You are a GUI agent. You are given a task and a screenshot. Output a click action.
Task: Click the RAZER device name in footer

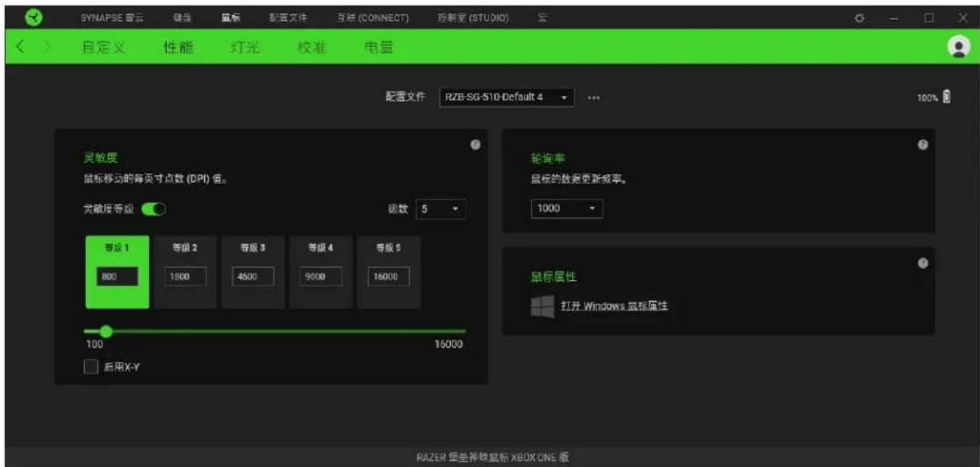(491, 457)
